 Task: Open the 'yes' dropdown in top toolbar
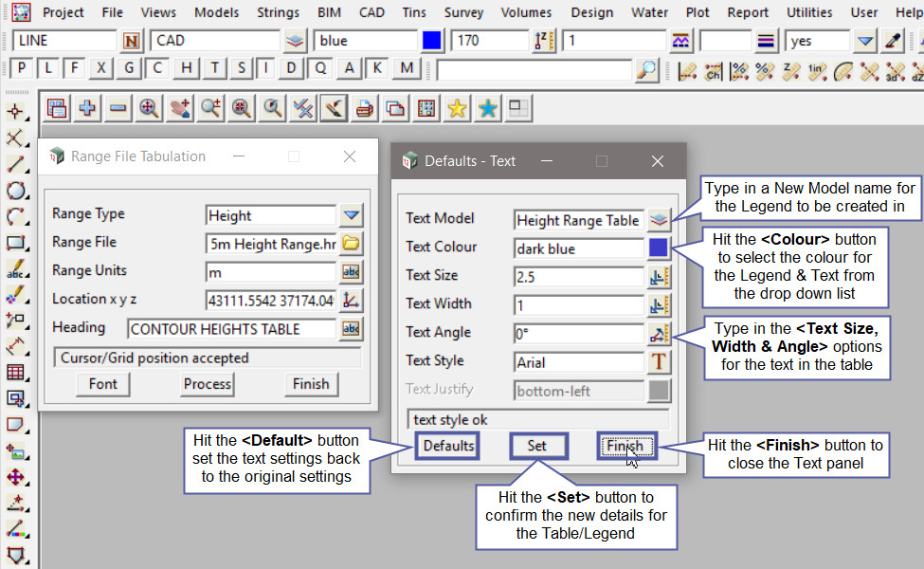(x=864, y=42)
